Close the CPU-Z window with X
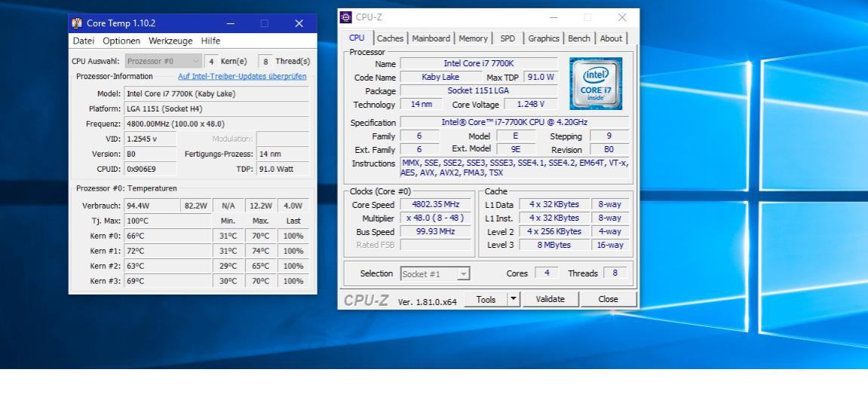Screen dimensions: 868x406 click(622, 17)
